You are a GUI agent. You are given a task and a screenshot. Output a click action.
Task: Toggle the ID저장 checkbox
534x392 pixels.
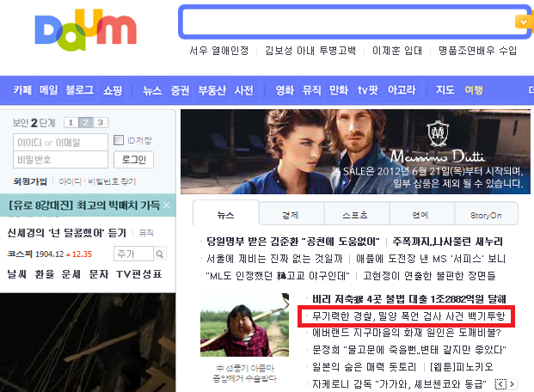coord(119,140)
